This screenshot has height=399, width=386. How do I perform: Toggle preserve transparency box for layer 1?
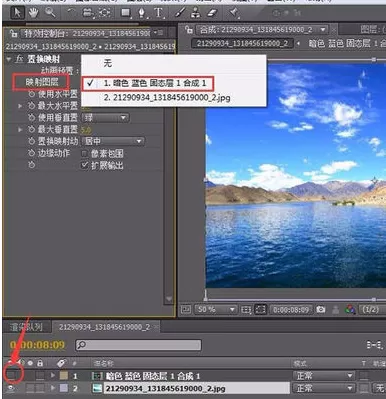click(364, 376)
